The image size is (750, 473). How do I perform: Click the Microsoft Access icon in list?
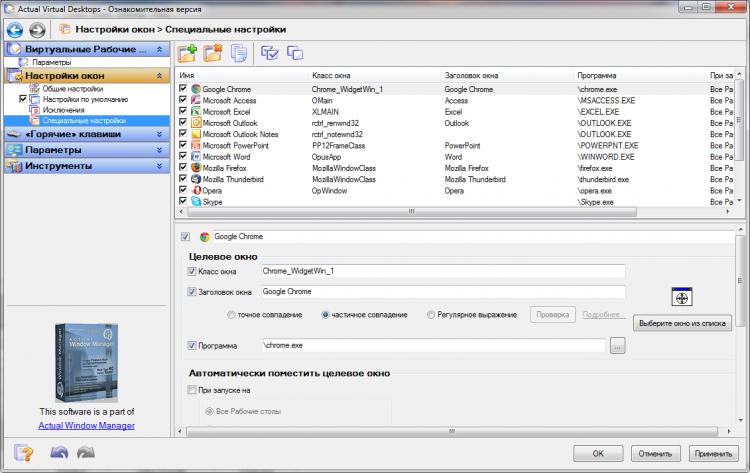click(196, 100)
